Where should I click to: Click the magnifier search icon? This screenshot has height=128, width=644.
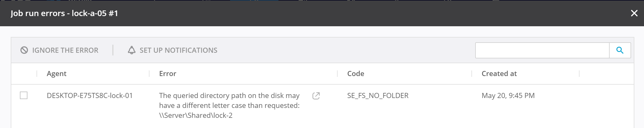point(620,50)
